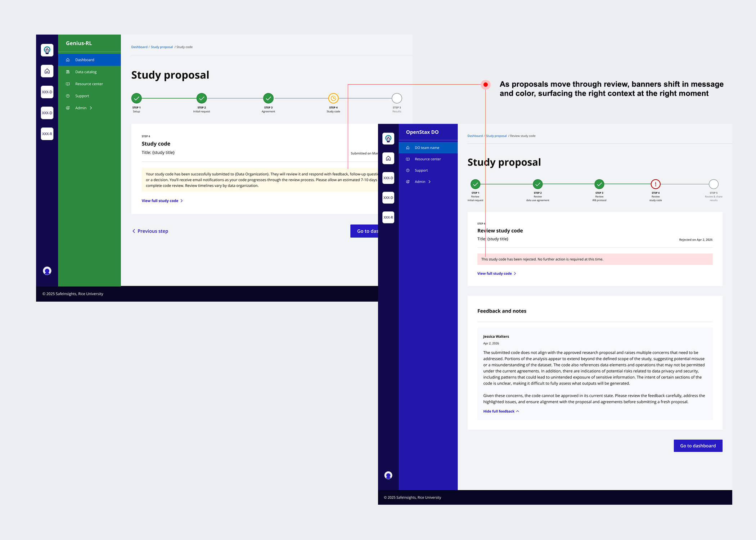The width and height of the screenshot is (756, 540).
Task: Select the lightbulb app icon in Genius-RL sidebar
Action: pyautogui.click(x=47, y=50)
